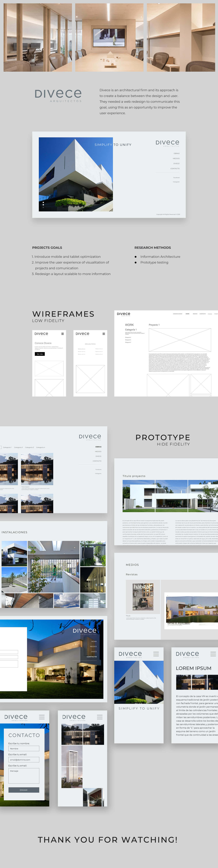
Task: Click SIMPLIFY TO UNIFY caption on mobile screen
Action: [139, 708]
